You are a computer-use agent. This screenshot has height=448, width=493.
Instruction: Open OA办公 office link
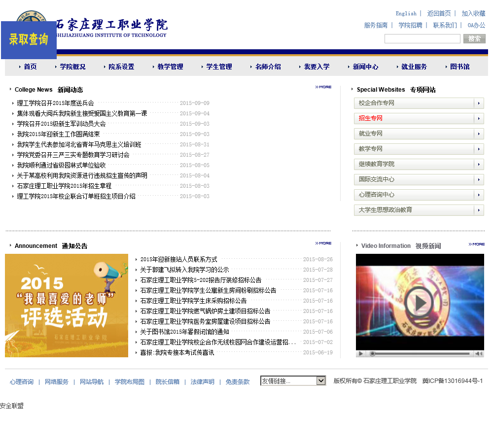click(x=476, y=26)
